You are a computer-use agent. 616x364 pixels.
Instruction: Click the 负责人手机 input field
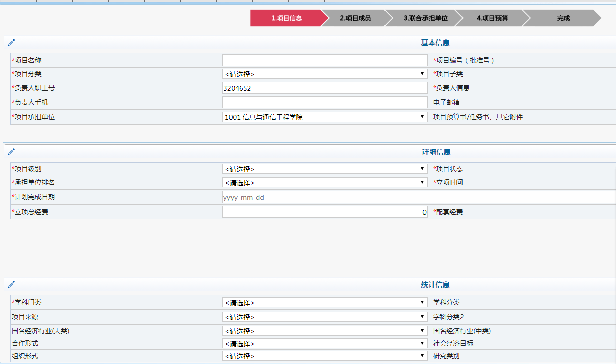324,102
